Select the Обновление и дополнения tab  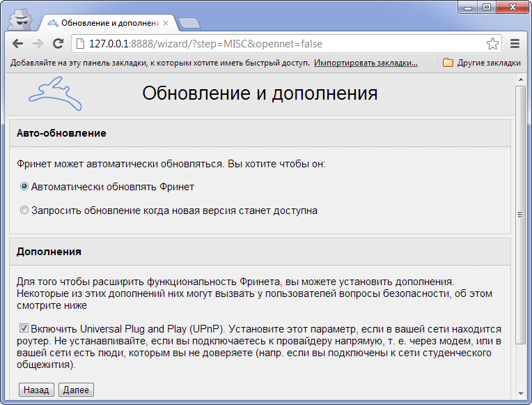pyautogui.click(x=108, y=23)
